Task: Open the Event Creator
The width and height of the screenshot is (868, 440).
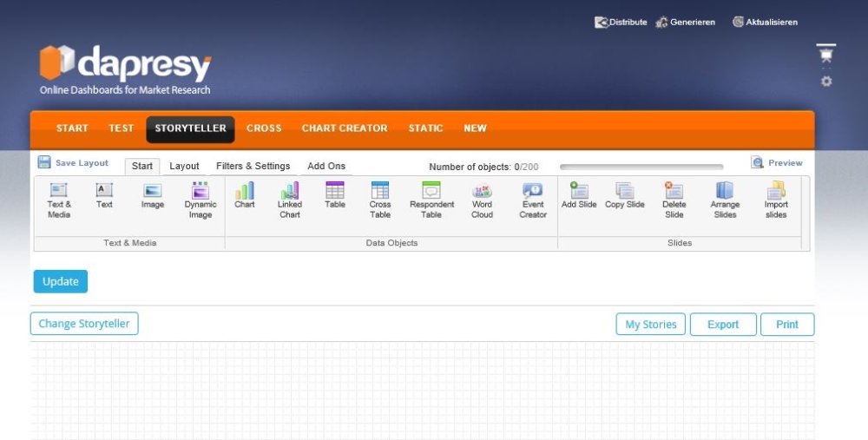Action: tap(533, 200)
